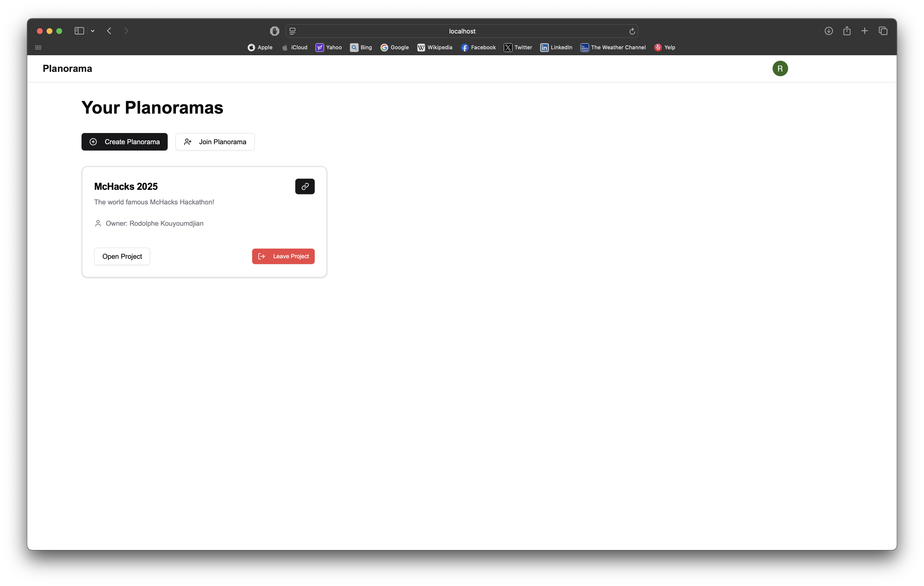Click the Safari sidebar toggle icon
Image resolution: width=924 pixels, height=586 pixels.
(79, 31)
